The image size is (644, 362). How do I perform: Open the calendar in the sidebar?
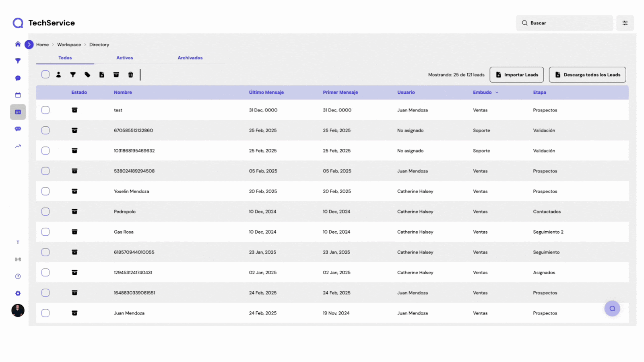pos(18,95)
